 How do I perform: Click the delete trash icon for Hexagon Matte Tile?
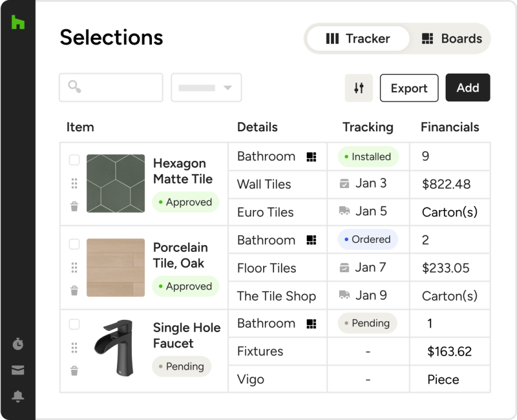click(74, 206)
